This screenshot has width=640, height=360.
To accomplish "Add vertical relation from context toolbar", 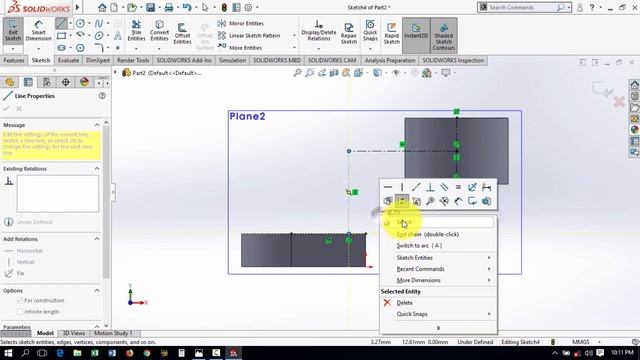I will [x=402, y=187].
